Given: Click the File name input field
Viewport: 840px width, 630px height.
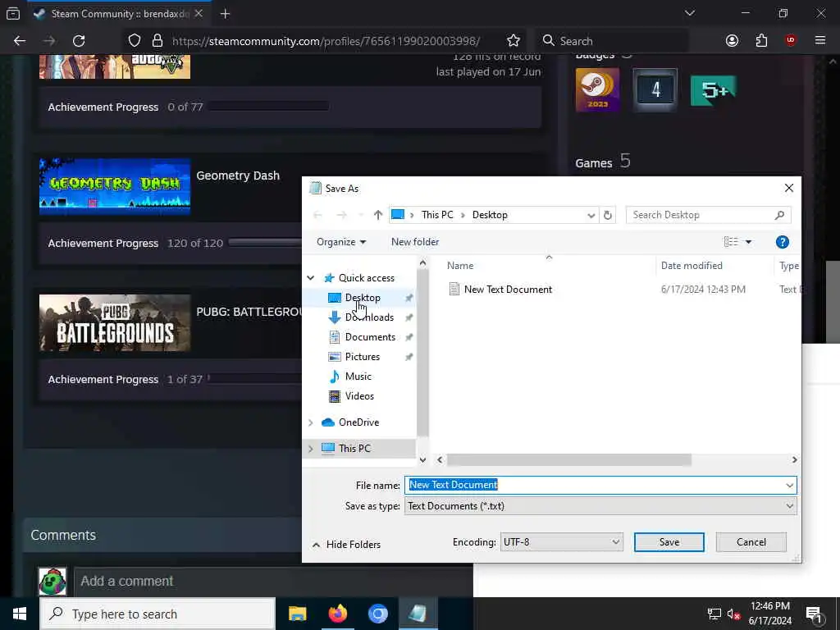Looking at the screenshot, I should pos(594,485).
